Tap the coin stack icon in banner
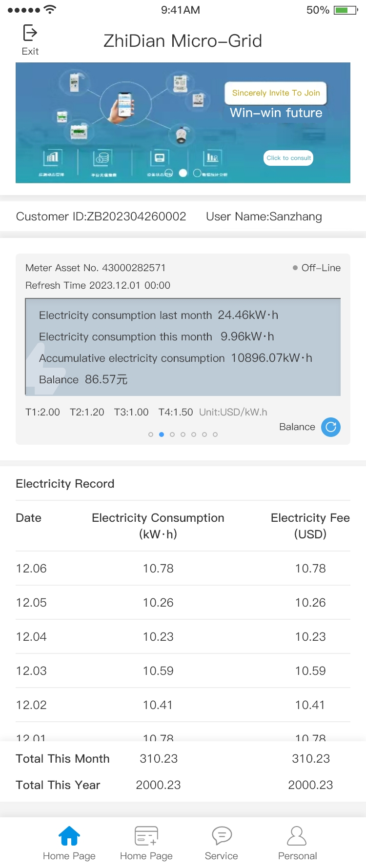The height and width of the screenshot is (868, 366). coord(102,158)
